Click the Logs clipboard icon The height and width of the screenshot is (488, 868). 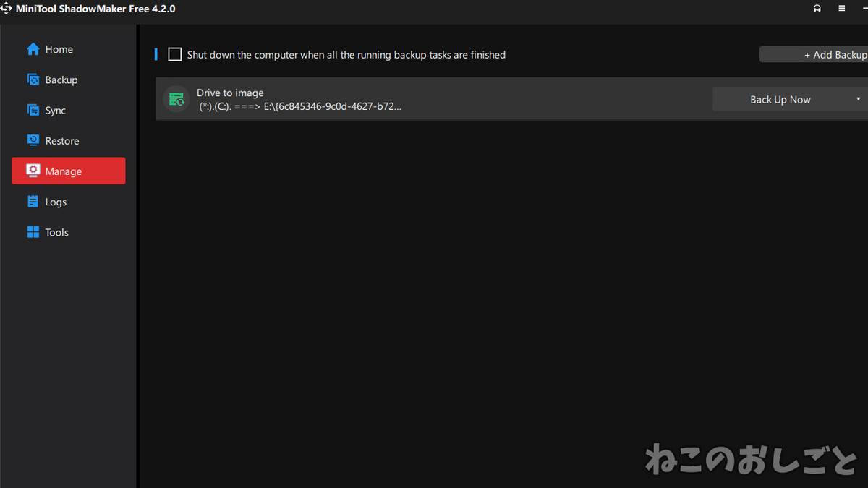pos(33,202)
